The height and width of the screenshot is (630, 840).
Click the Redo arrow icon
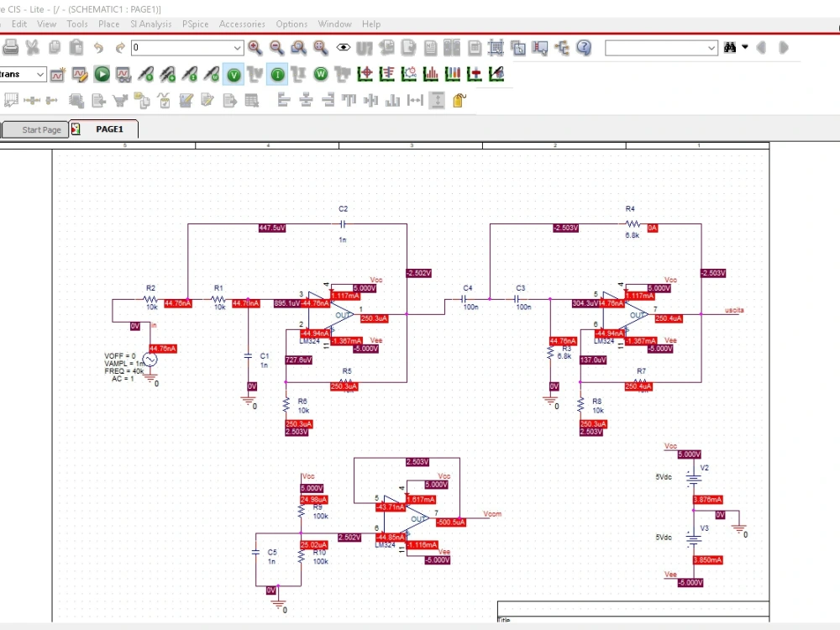coord(120,48)
